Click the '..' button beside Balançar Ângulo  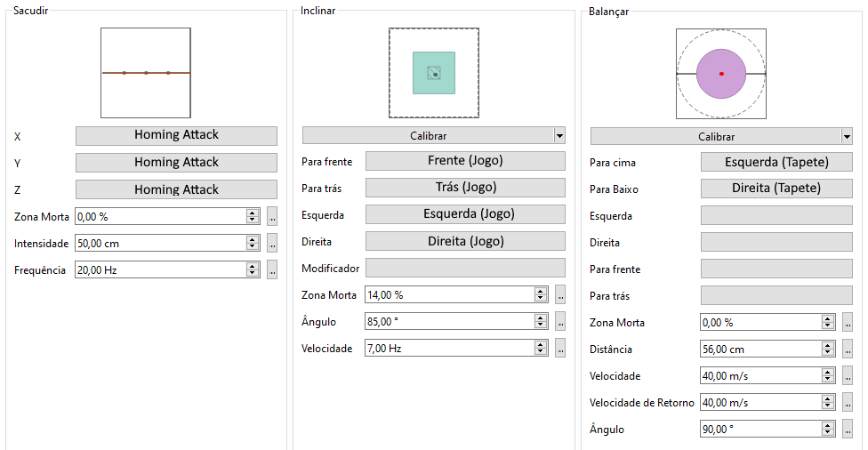click(x=848, y=430)
